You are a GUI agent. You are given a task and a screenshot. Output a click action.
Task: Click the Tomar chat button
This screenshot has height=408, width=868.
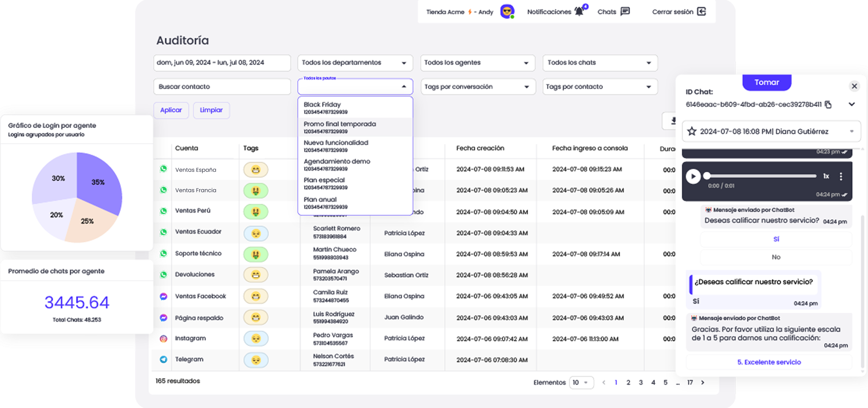coord(766,82)
